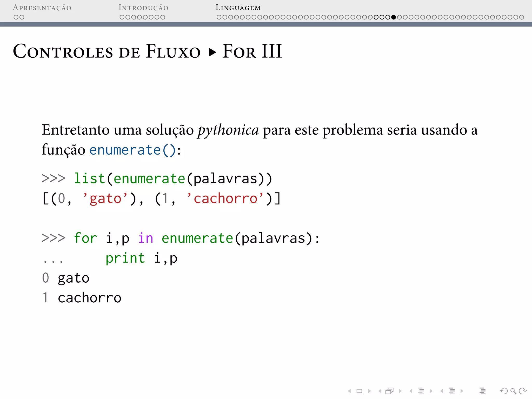
Task: Click the section navigation lines icon
Action: click(x=452, y=391)
